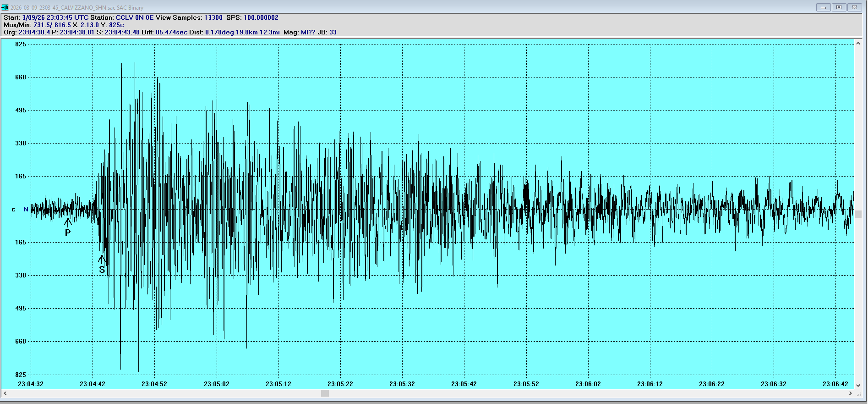Click the Station CCLV value in header

(125, 17)
